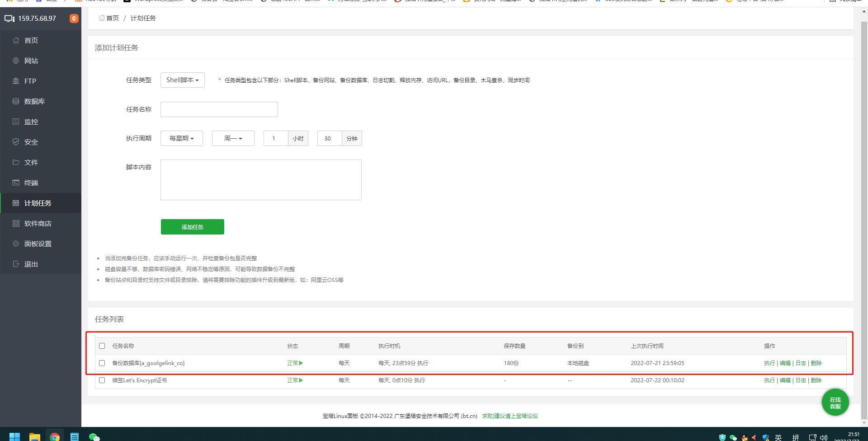Open the 任务类型 Shell脚本 dropdown

183,80
